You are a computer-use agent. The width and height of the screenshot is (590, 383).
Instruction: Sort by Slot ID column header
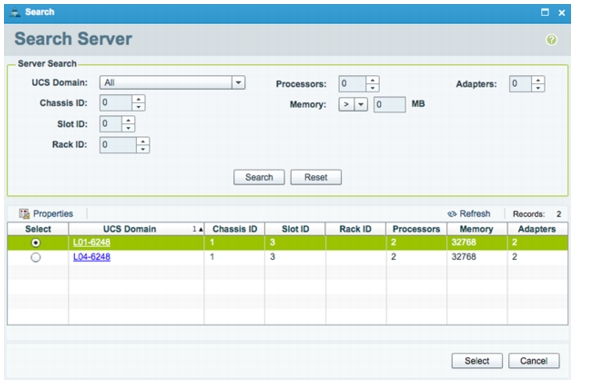295,229
